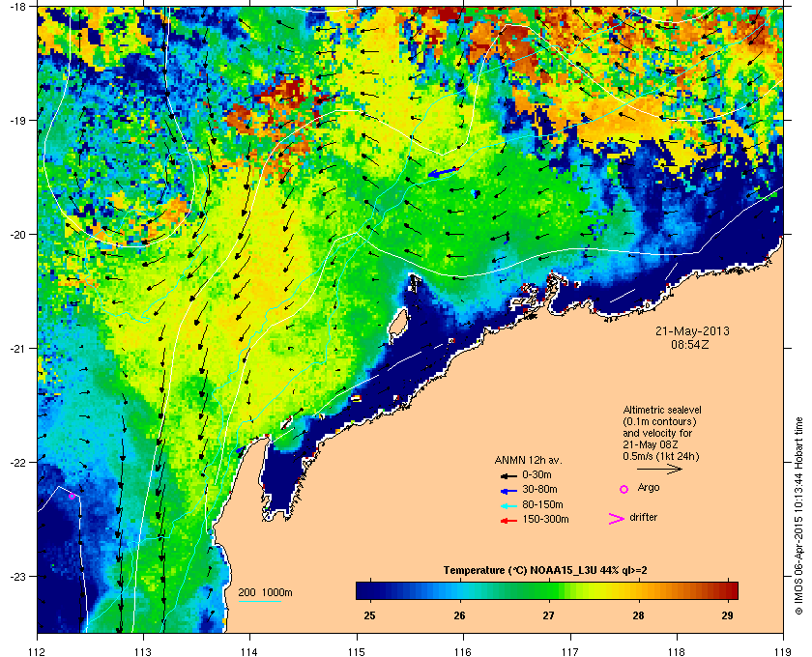Click the ANMN 12h av. label
The height and width of the screenshot is (657, 812).
click(528, 460)
